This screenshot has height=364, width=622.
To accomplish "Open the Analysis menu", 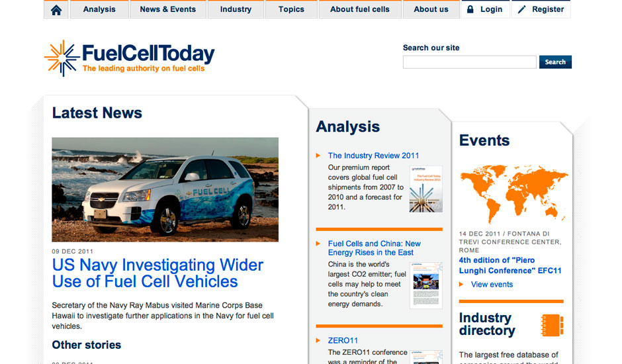I will [99, 9].
